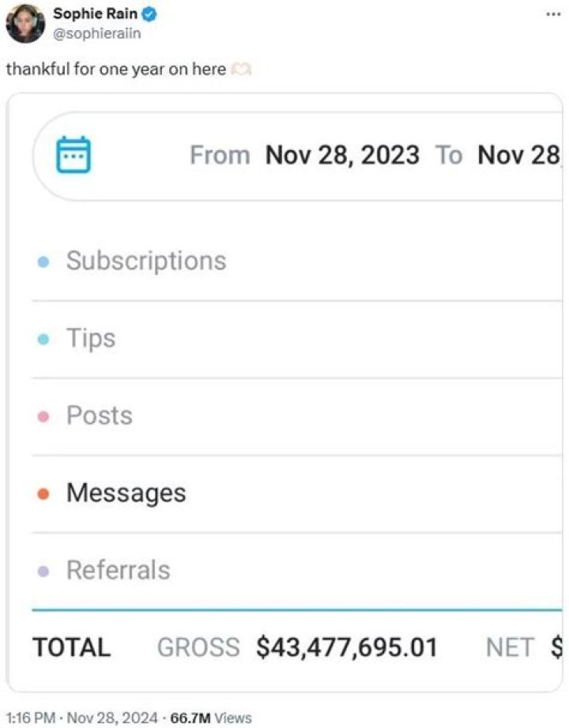569x728 pixels.
Task: Click the teal Tips bullet dot
Action: coord(43,339)
